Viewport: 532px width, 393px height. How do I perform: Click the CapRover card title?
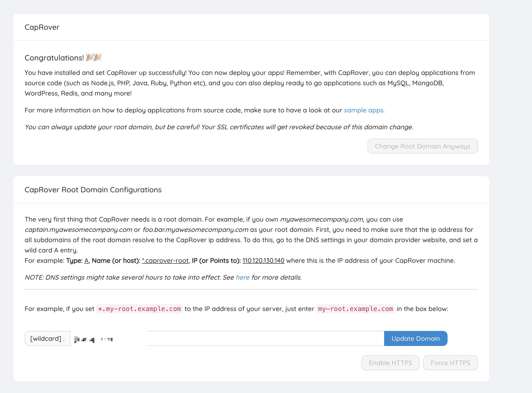(42, 27)
